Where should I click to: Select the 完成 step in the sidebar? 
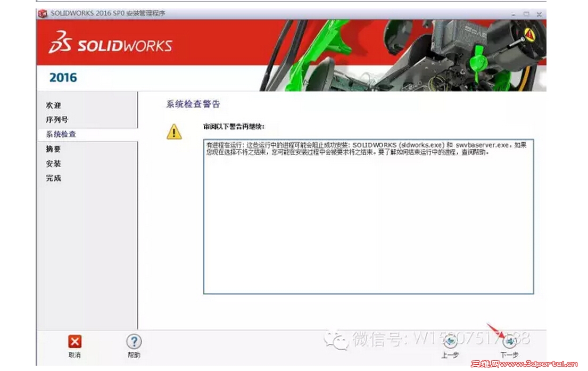click(x=52, y=178)
